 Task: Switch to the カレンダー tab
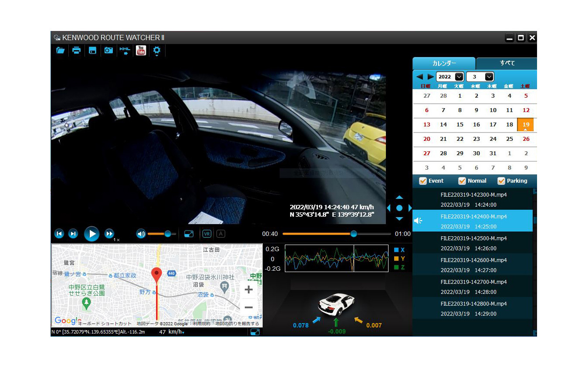point(444,63)
